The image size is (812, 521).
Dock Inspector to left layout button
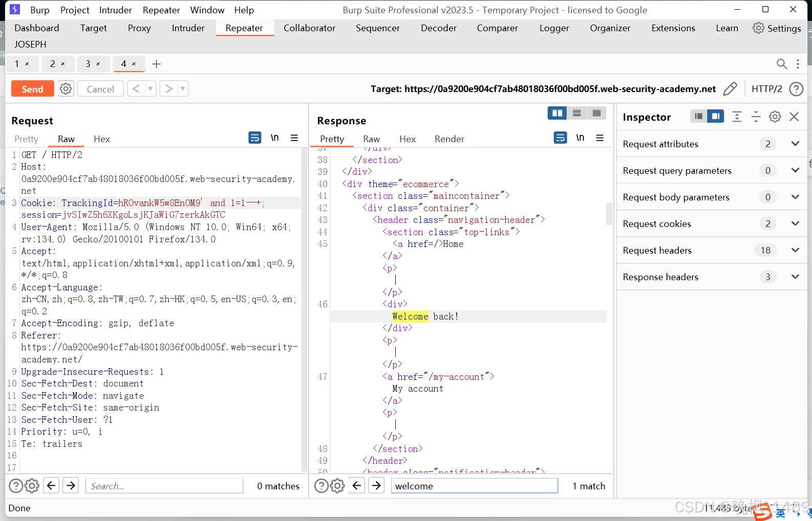pos(698,117)
